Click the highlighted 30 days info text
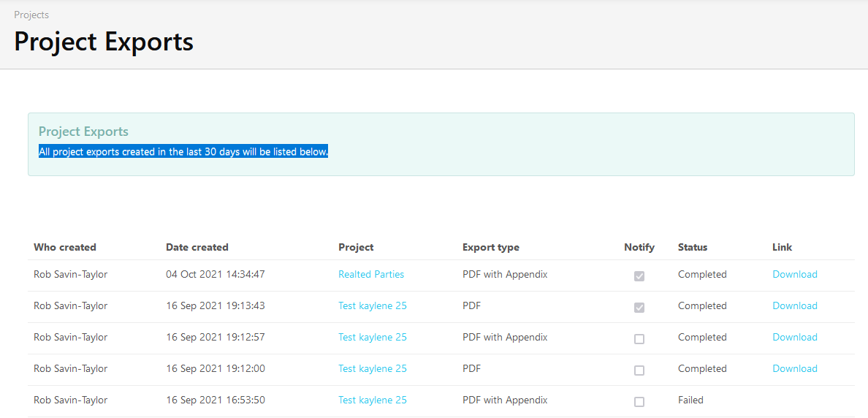Image resolution: width=868 pixels, height=418 pixels. [x=183, y=152]
